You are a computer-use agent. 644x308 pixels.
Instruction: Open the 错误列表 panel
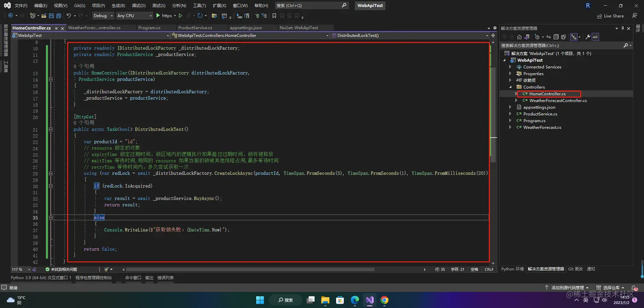coord(165,278)
